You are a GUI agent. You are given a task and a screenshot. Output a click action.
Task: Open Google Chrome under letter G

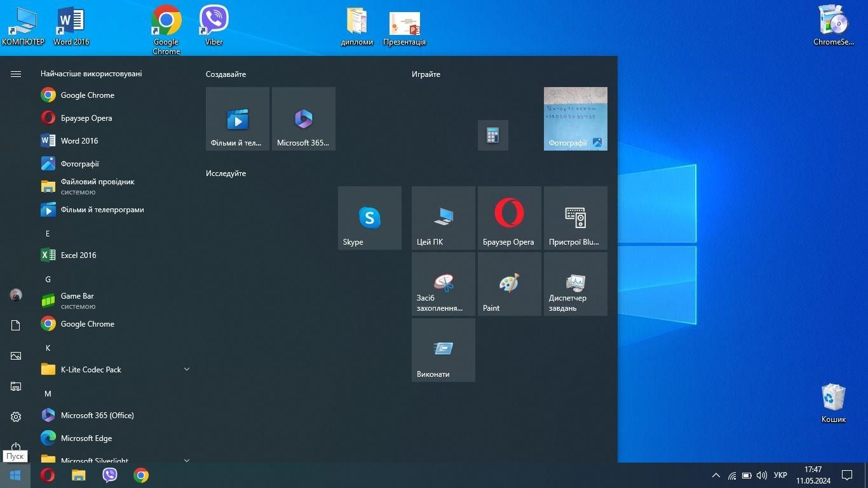pos(114,324)
